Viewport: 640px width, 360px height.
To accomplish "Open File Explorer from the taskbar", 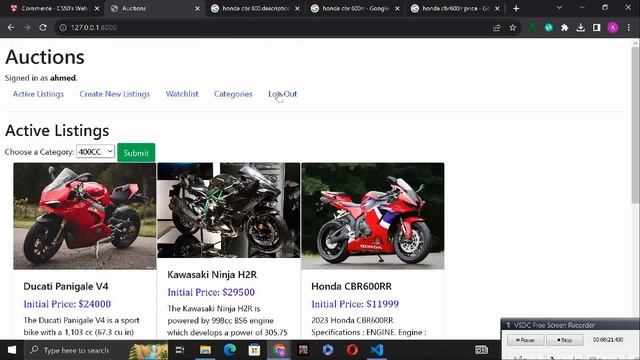I will point(205,350).
